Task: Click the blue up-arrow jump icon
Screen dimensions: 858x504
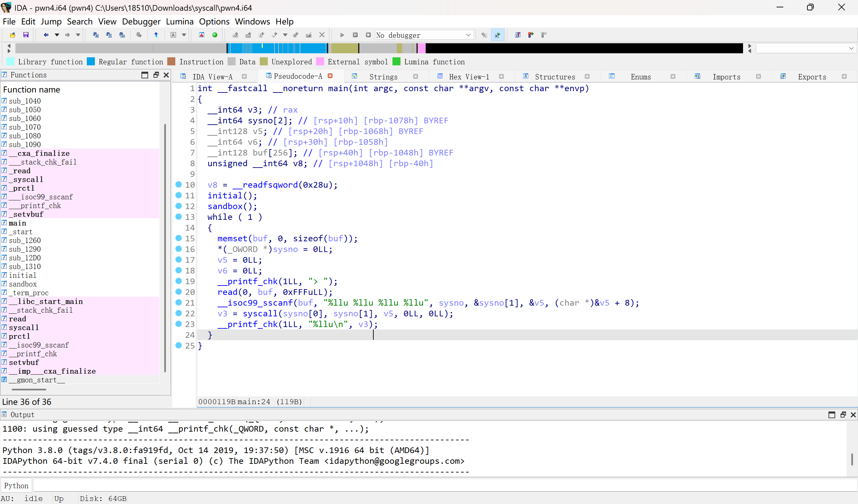Action: 156,35
